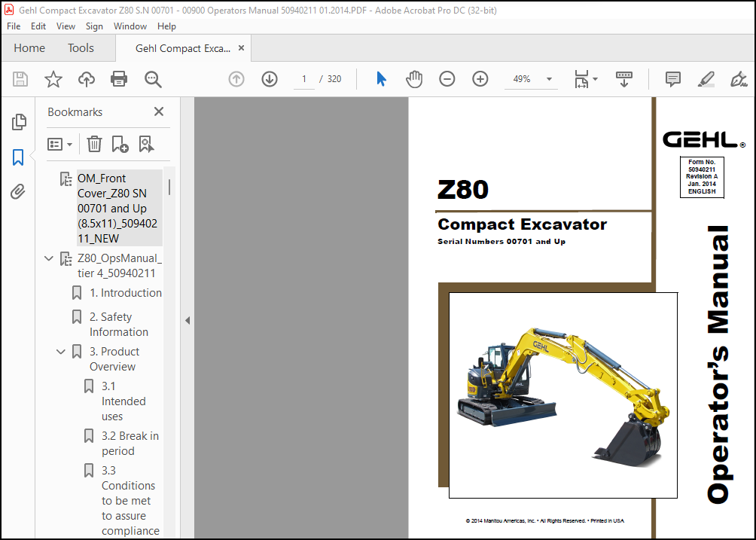This screenshot has height=540, width=756.
Task: Select OM_Front Cover_Z80 bookmark
Action: click(x=119, y=209)
